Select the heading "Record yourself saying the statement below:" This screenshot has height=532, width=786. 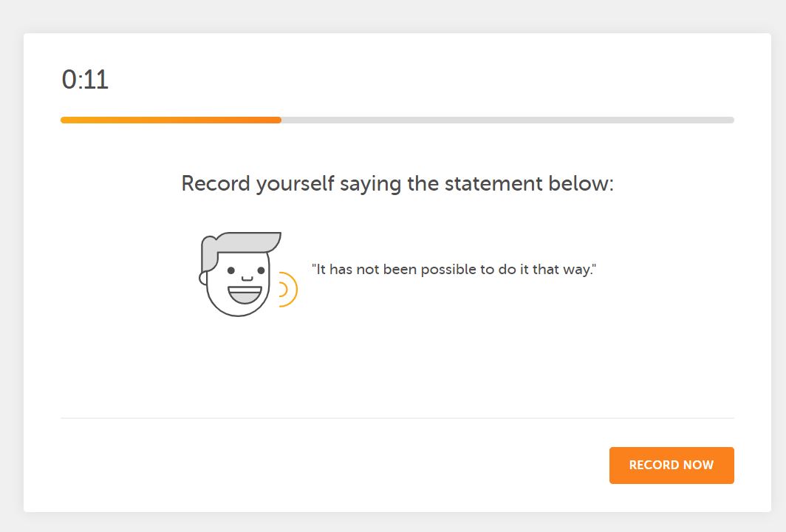click(x=397, y=183)
